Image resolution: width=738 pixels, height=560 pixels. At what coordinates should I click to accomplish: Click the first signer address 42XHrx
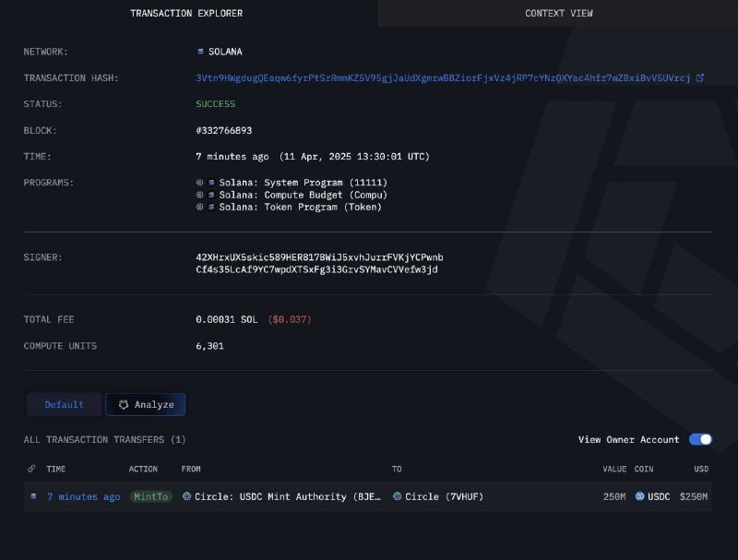(319, 257)
